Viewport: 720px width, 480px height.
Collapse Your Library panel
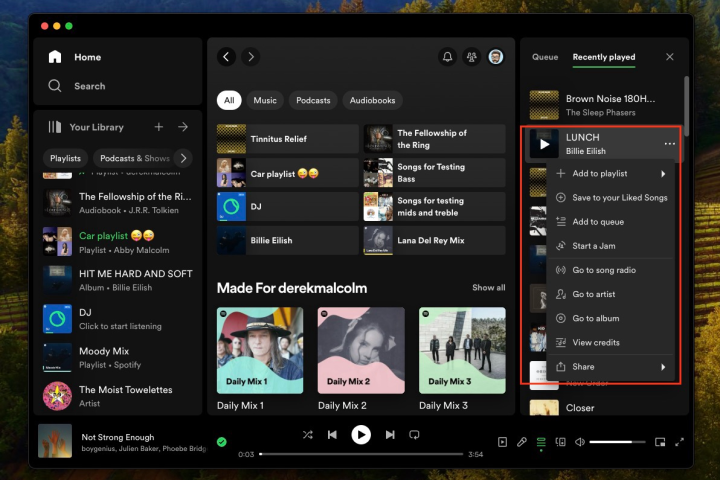(x=86, y=127)
